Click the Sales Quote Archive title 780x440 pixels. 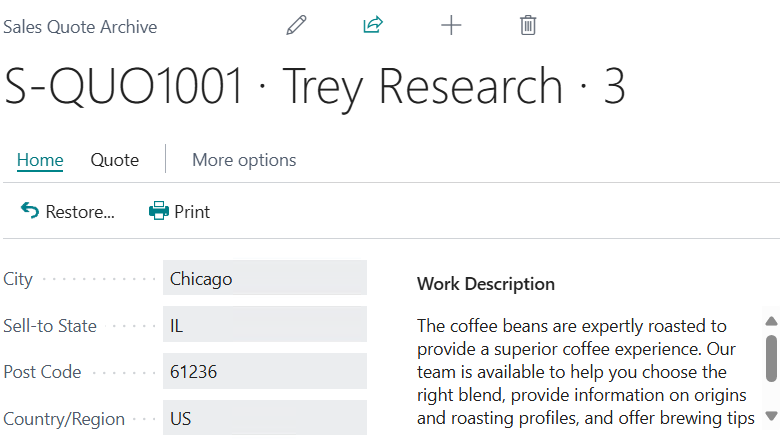coord(80,27)
